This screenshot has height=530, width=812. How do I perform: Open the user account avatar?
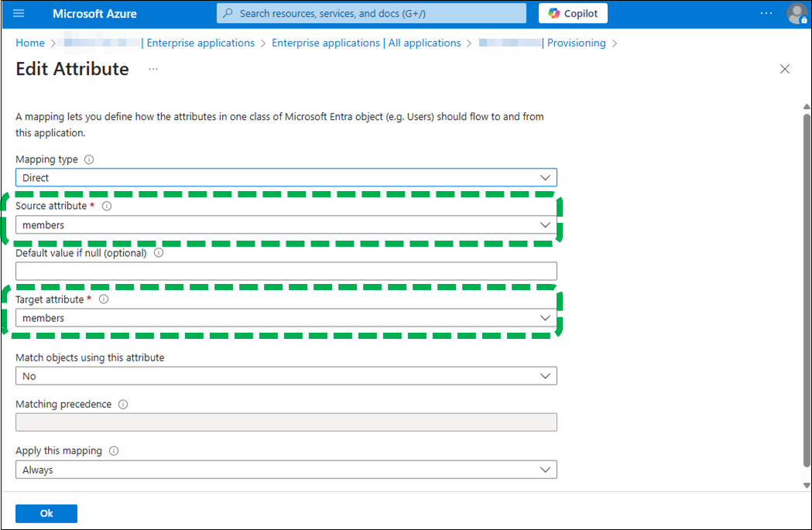[x=796, y=14]
